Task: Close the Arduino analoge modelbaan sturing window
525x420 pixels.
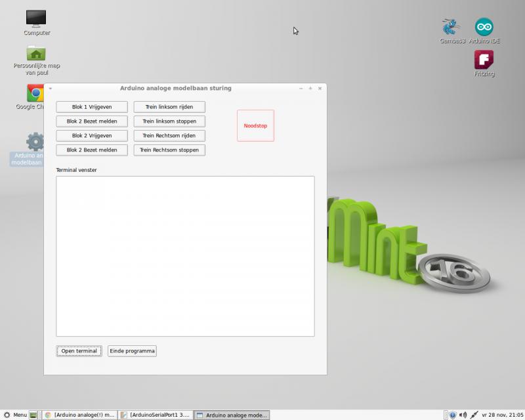Action: click(320, 89)
